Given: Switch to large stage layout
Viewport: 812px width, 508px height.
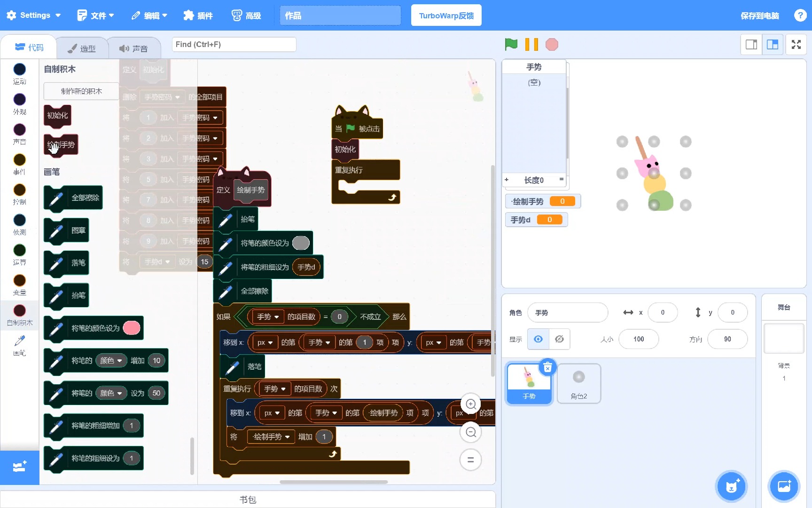Looking at the screenshot, I should tap(773, 45).
